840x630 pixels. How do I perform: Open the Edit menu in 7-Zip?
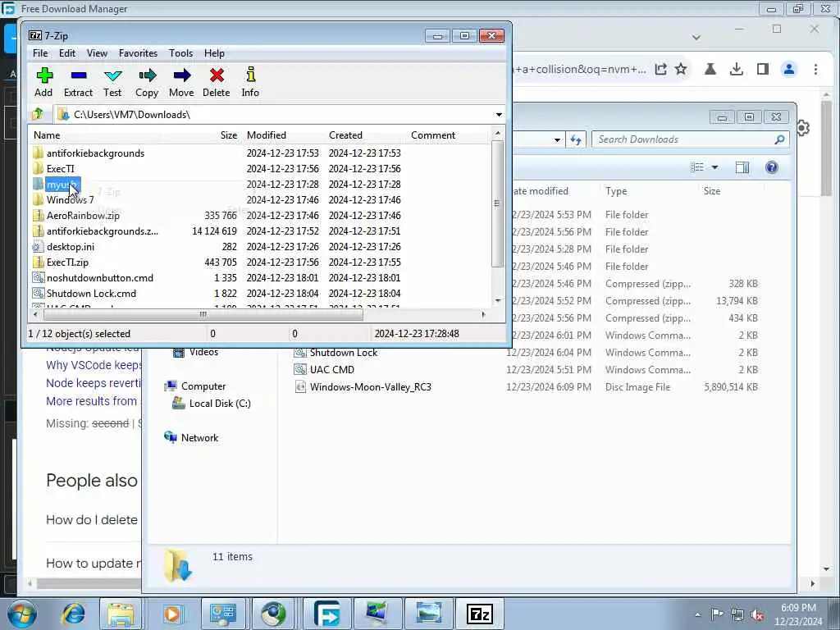point(67,53)
